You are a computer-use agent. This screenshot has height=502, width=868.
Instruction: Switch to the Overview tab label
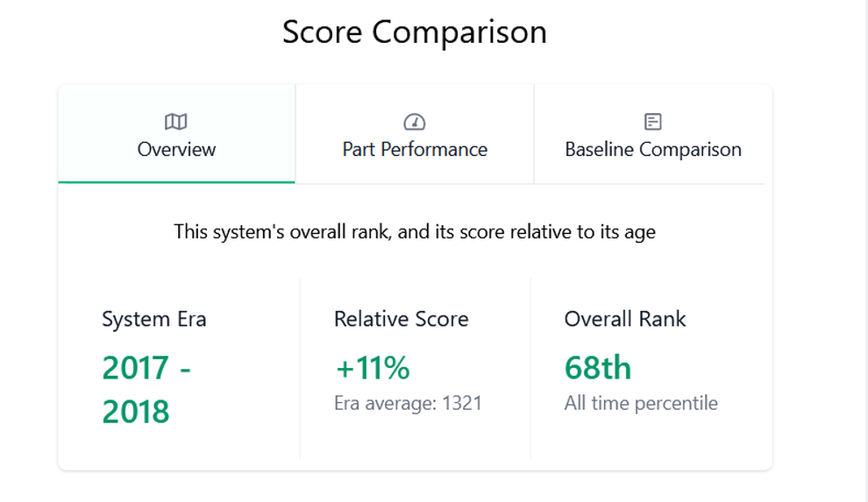176,149
